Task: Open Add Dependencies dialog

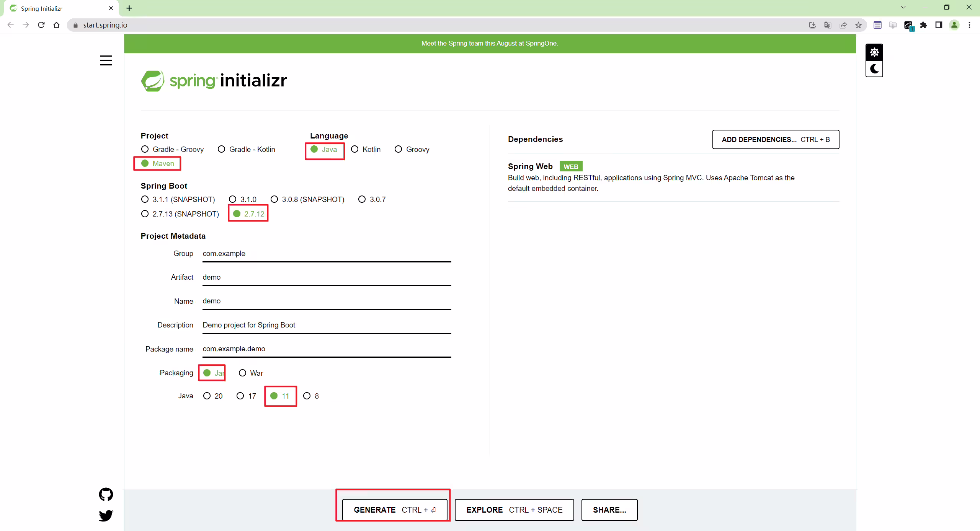Action: pos(776,140)
